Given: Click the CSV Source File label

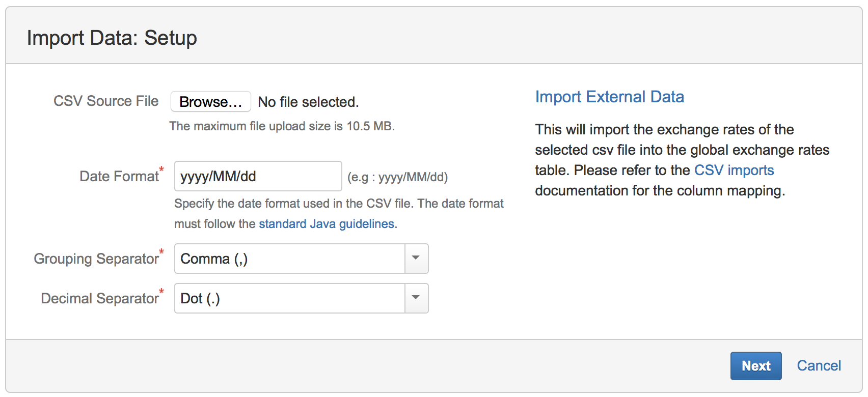Looking at the screenshot, I should 106,101.
